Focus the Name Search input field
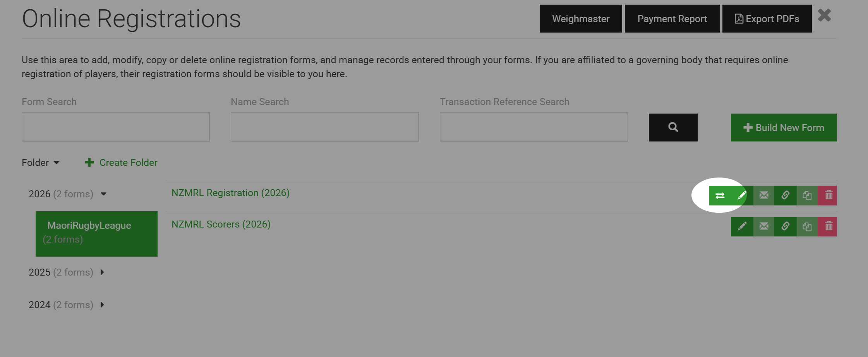The width and height of the screenshot is (868, 357). point(325,127)
